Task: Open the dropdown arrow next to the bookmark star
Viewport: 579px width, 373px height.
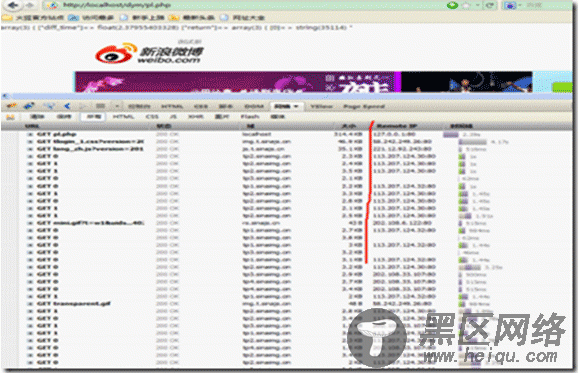Action: pyautogui.click(x=477, y=5)
